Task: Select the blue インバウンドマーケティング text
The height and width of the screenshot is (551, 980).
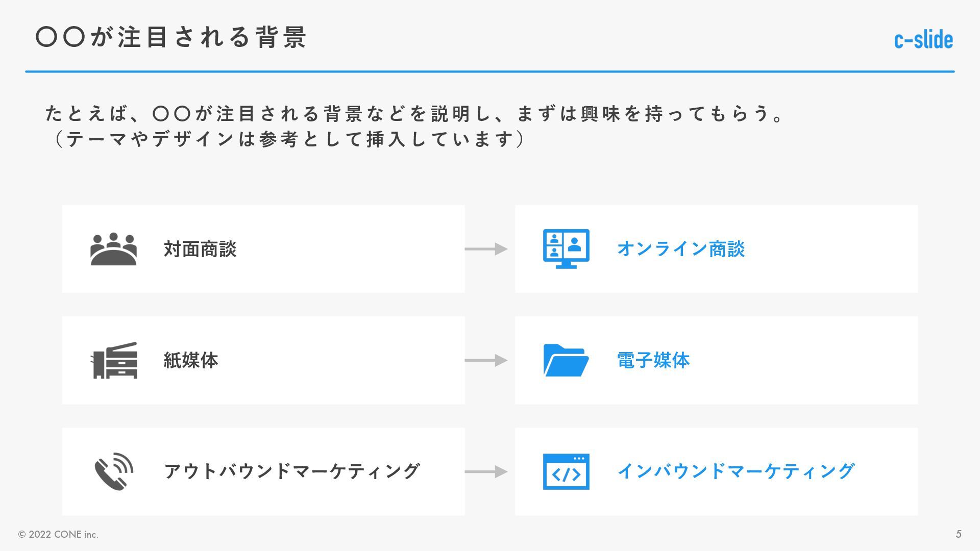Action: pyautogui.click(x=736, y=471)
